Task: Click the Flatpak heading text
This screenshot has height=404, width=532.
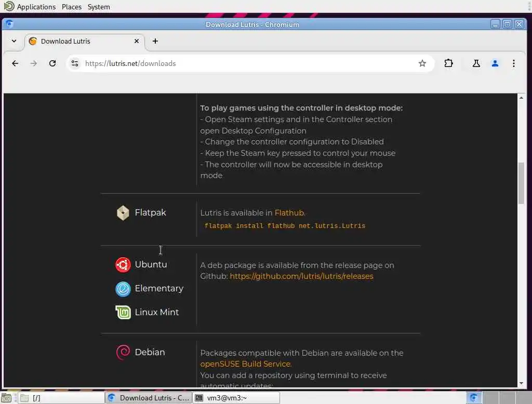Action: coord(150,213)
